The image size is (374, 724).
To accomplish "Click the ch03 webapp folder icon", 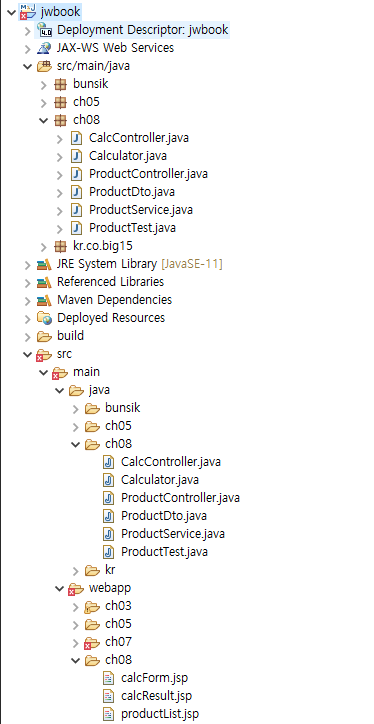I will (92, 606).
